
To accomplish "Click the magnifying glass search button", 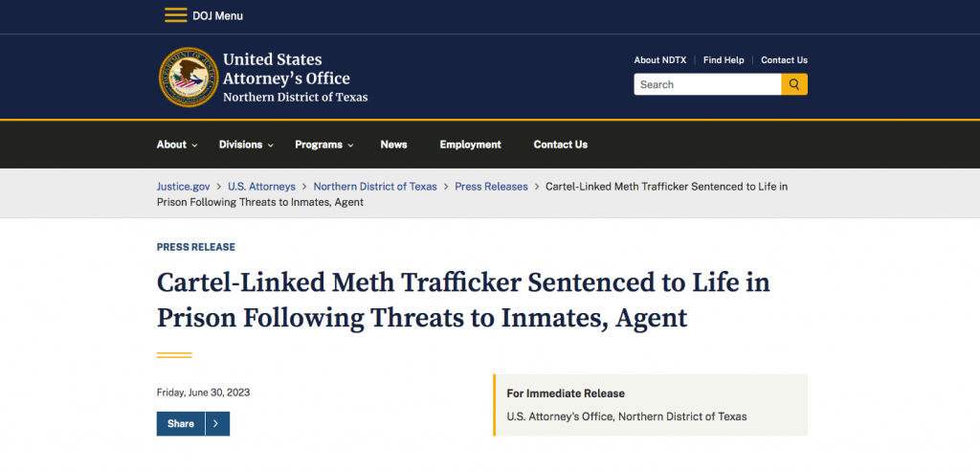I will (793, 84).
